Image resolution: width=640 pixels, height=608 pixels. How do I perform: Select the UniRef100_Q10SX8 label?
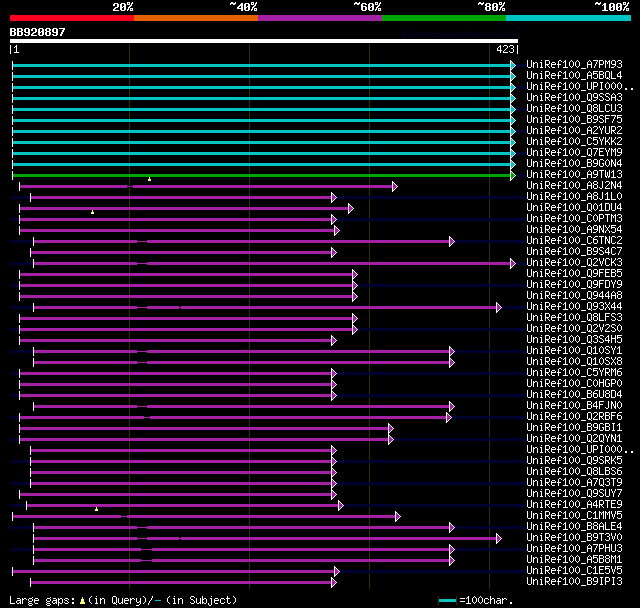(x=574, y=362)
